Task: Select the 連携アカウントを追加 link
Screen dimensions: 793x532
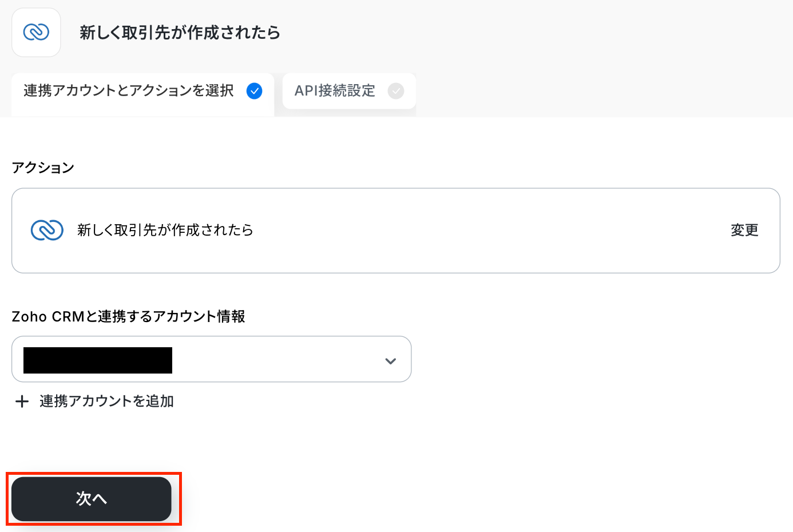Action: click(106, 402)
